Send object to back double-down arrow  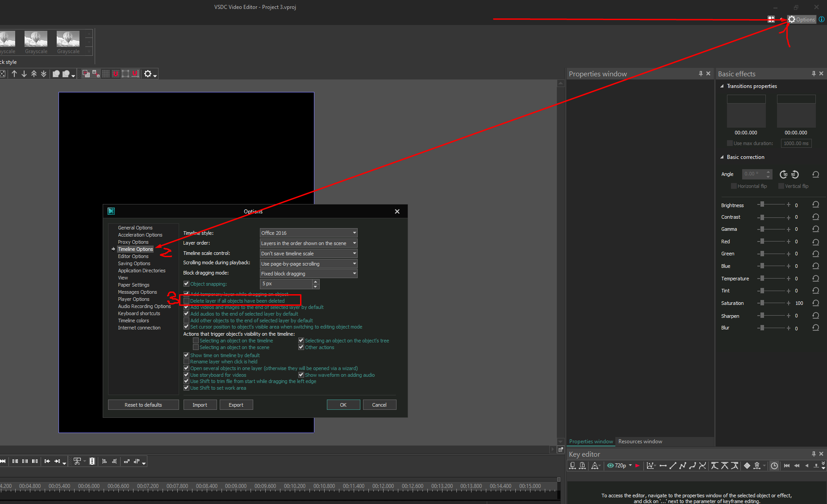[x=44, y=74]
